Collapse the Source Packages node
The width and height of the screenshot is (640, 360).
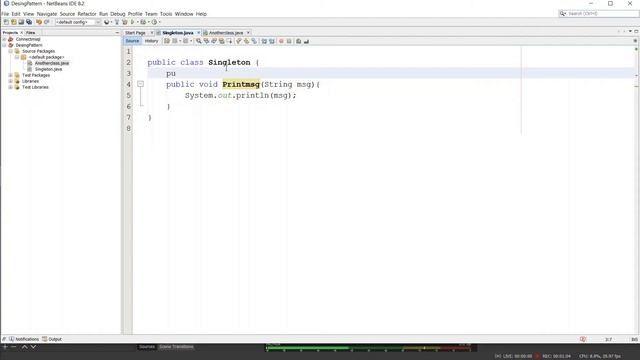pos(11,51)
